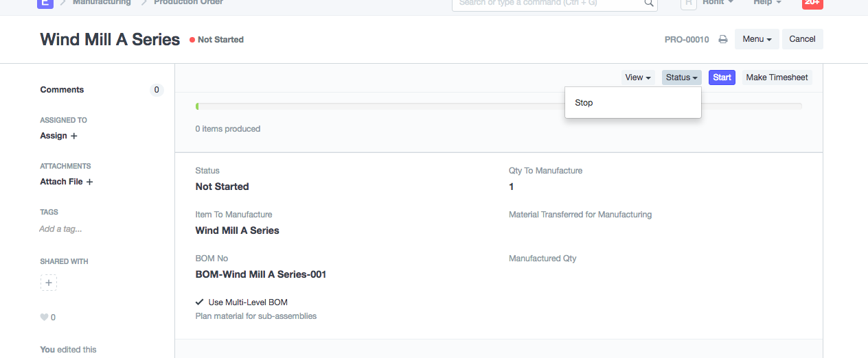The height and width of the screenshot is (358, 868).
Task: Click the heart like icon
Action: click(x=44, y=318)
